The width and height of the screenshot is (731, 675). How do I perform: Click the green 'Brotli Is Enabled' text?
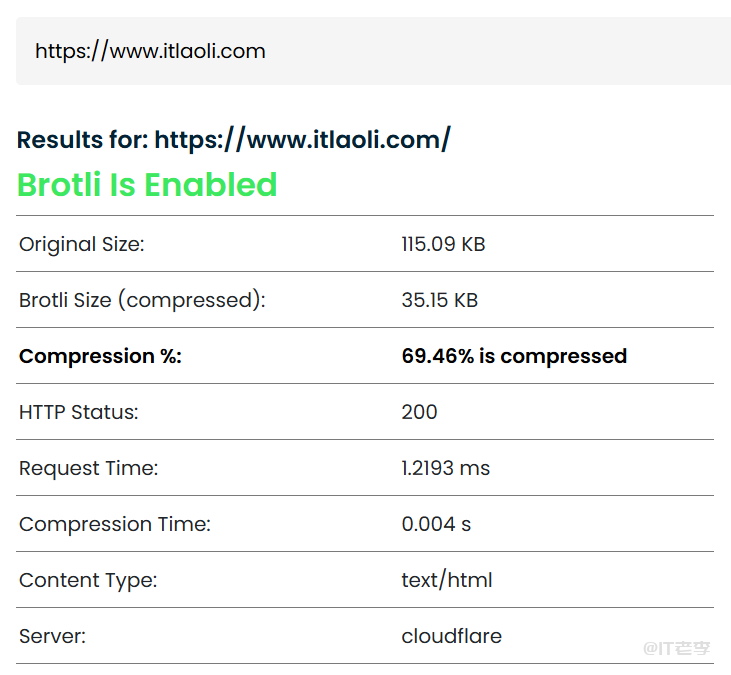click(x=147, y=185)
